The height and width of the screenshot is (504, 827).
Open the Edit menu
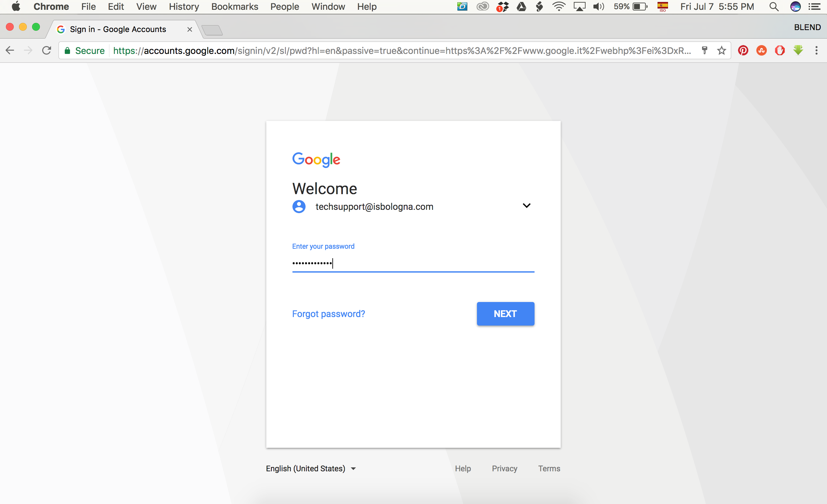(116, 7)
